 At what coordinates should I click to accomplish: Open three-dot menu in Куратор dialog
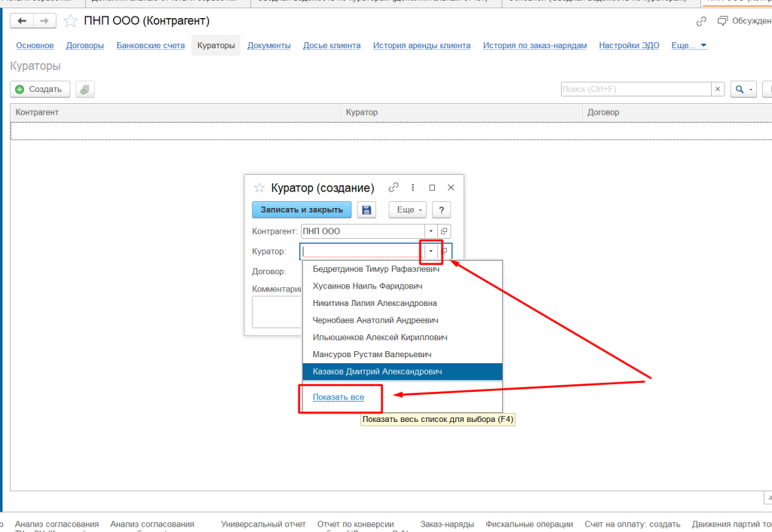pyautogui.click(x=412, y=188)
